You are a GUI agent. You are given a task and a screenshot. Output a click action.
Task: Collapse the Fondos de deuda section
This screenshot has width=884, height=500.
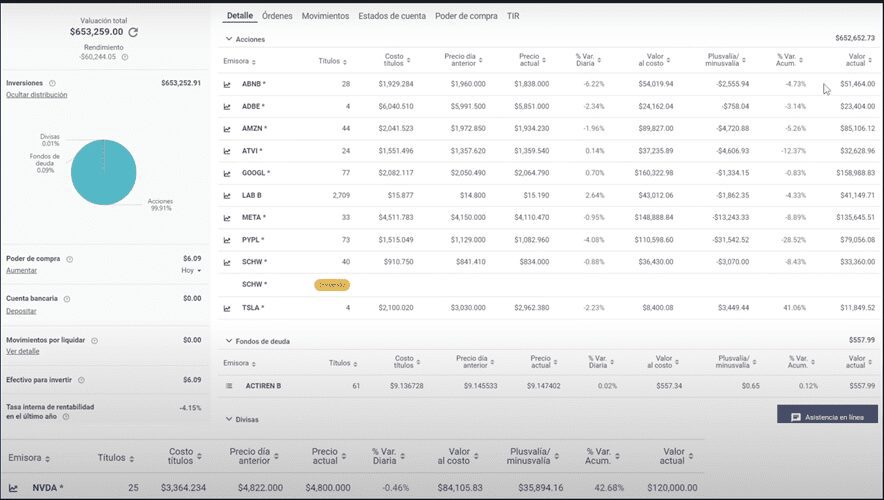228,341
